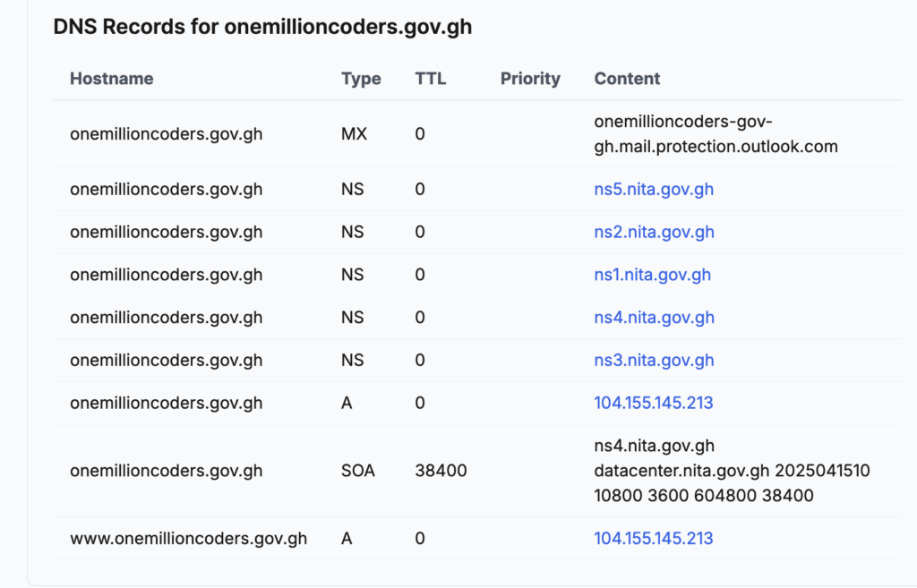Visit the ns3.nita.gov.gh nameserver link
The width and height of the screenshot is (917, 588).
(x=654, y=360)
